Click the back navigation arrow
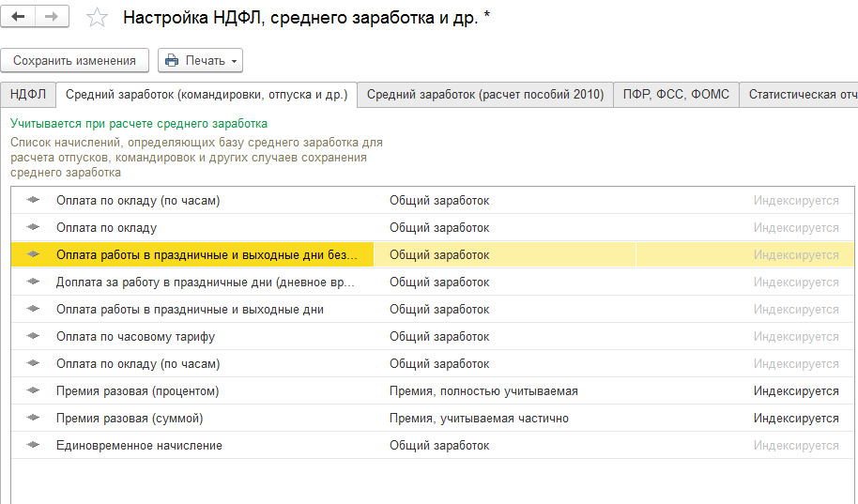 (x=19, y=17)
